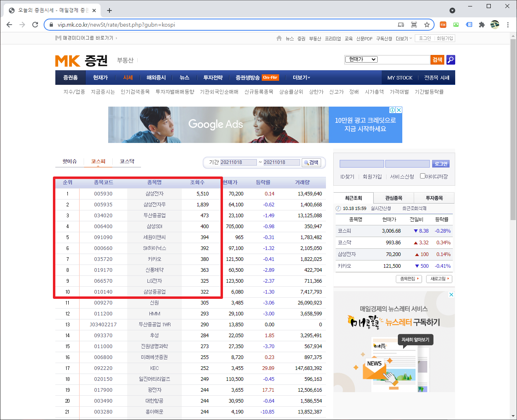Screen dimensions: 517x420
Task: Open the 투자전략 menu
Action: [213, 78]
